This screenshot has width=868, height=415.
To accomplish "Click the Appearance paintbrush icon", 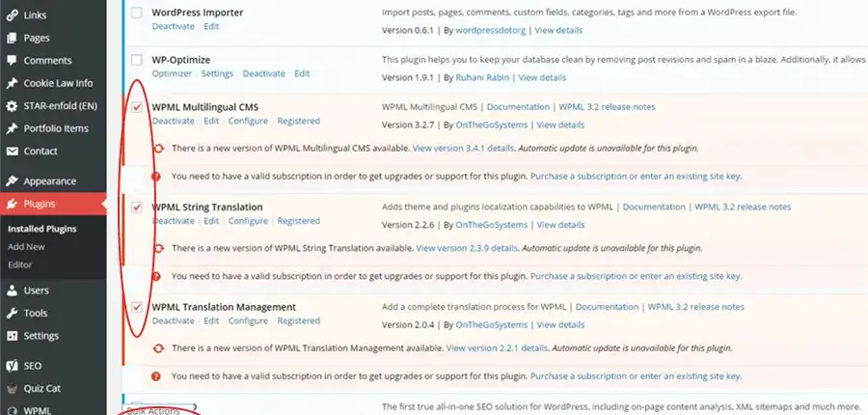I will point(12,180).
